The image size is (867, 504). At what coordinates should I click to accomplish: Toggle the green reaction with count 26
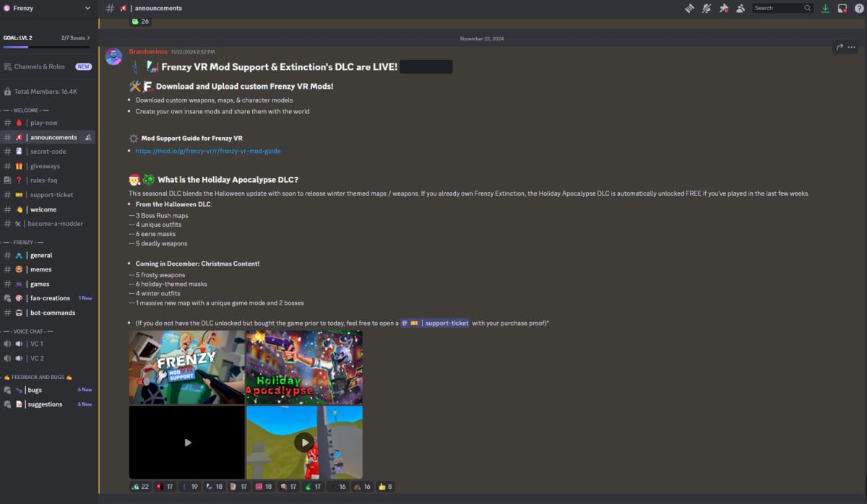tap(141, 21)
